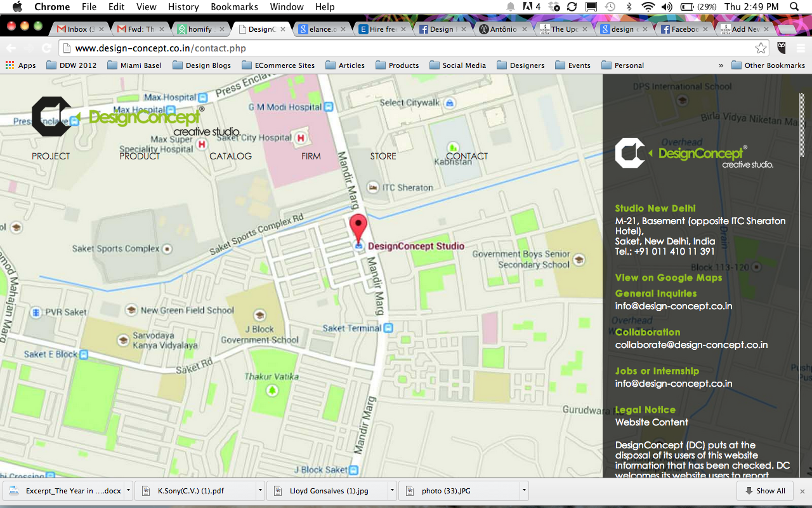Open K.Sony(C.V.) (1).pdf download item
The height and width of the screenshot is (508, 812).
click(197, 490)
